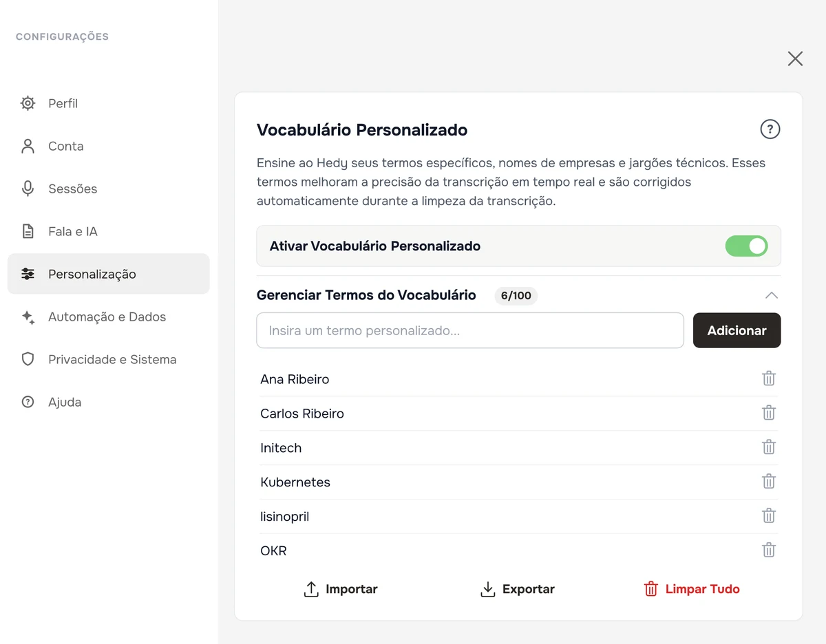Click the OKR term text
This screenshot has width=826, height=644.
click(273, 551)
